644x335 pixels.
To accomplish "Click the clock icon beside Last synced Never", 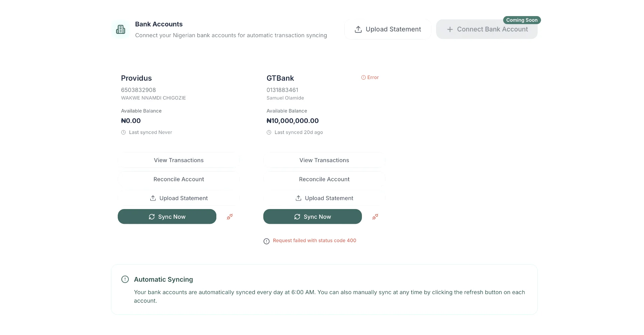I will (x=123, y=132).
